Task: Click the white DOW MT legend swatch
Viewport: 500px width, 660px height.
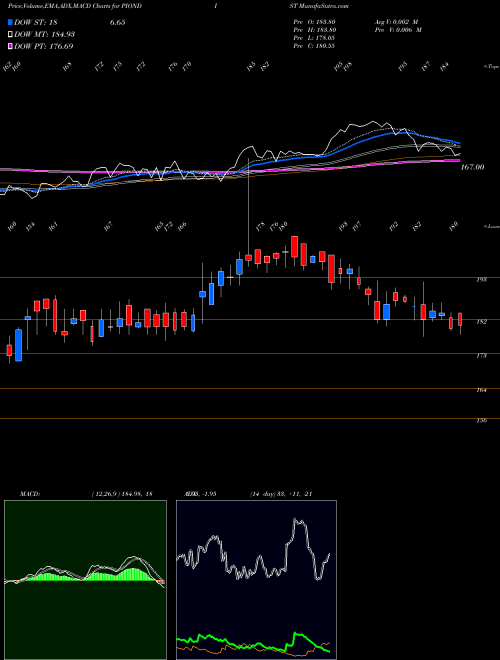Action: coord(11,35)
